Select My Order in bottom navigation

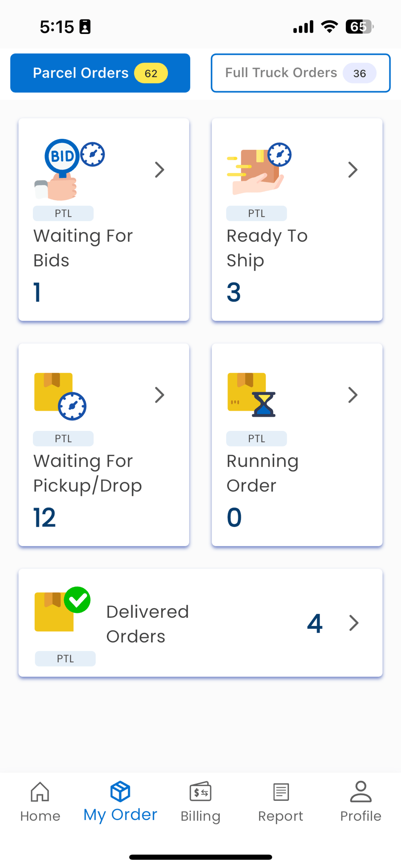point(120,802)
